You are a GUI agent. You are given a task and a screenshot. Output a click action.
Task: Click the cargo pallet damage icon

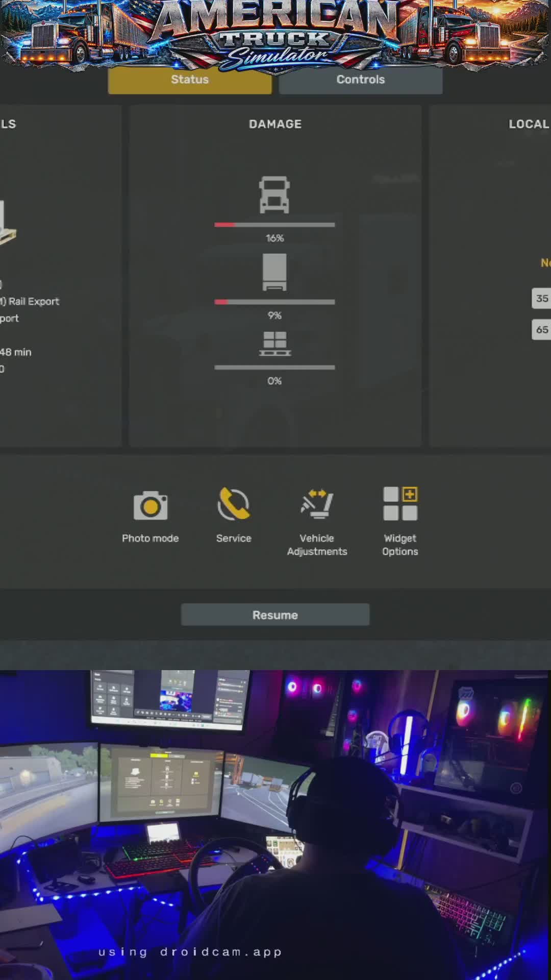(275, 344)
